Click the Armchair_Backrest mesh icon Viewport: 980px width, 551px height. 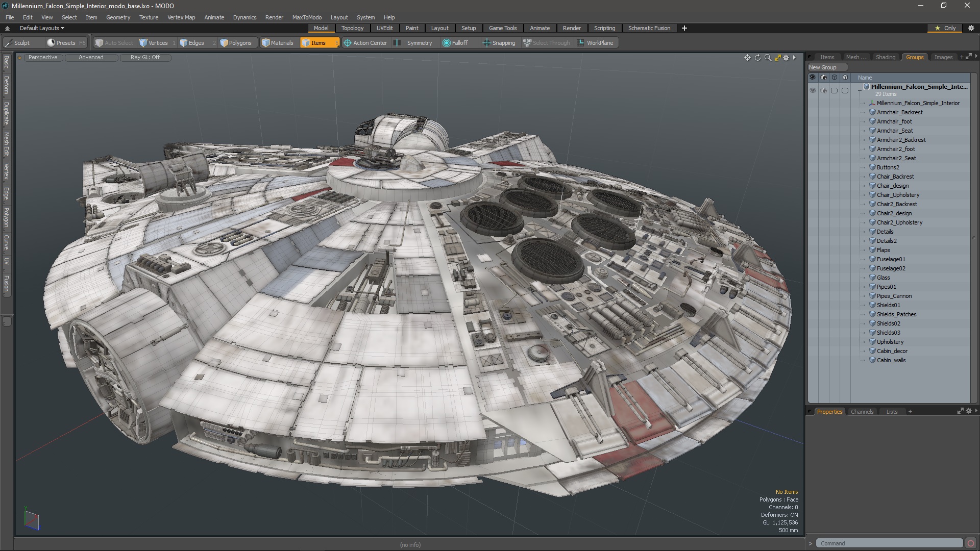click(x=873, y=112)
